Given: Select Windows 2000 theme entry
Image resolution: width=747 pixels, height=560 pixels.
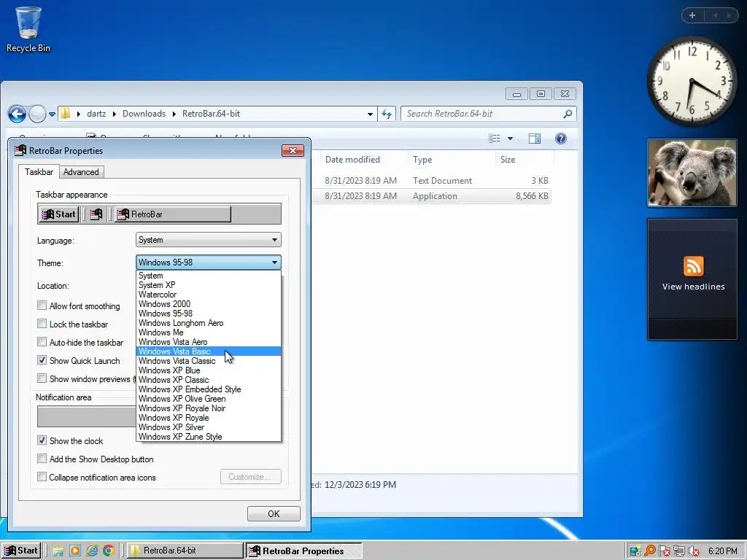Looking at the screenshot, I should (x=208, y=304).
